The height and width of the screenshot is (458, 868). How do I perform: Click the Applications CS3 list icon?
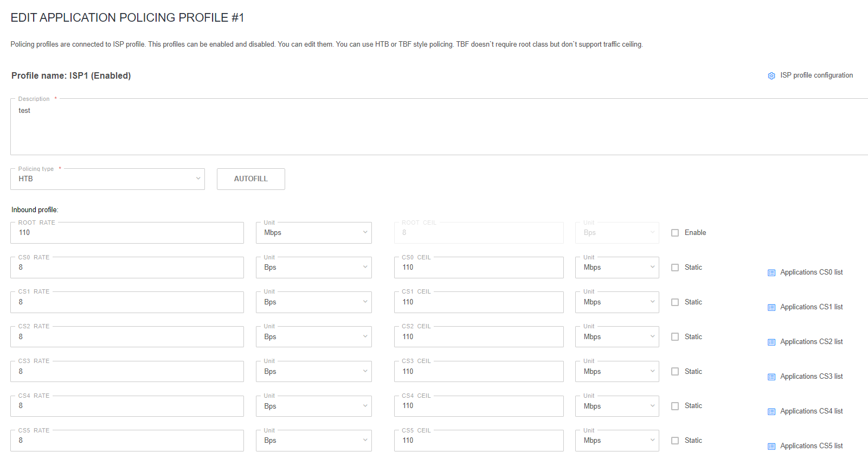pos(771,377)
